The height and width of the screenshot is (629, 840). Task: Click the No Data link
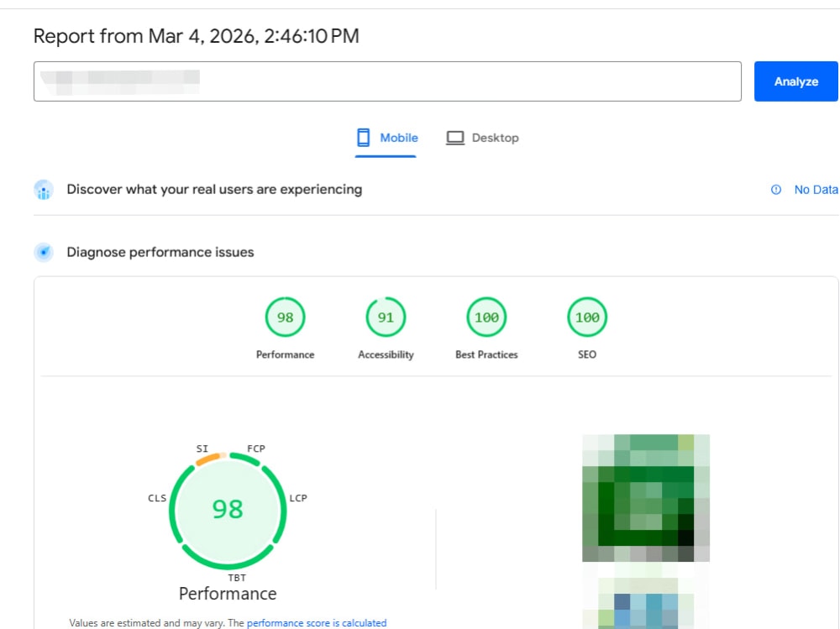816,190
